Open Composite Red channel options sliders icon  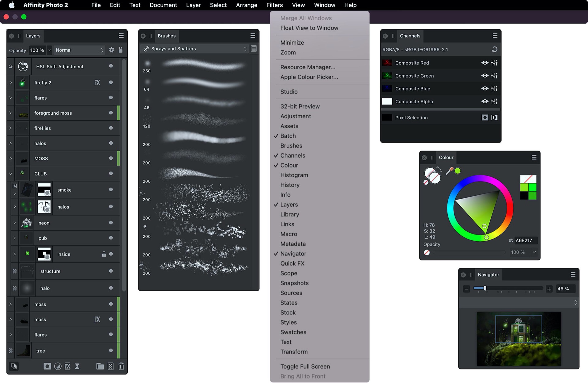coord(494,63)
